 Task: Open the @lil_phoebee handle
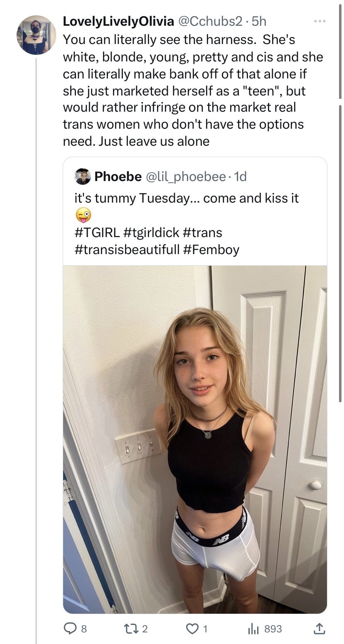pyautogui.click(x=186, y=176)
